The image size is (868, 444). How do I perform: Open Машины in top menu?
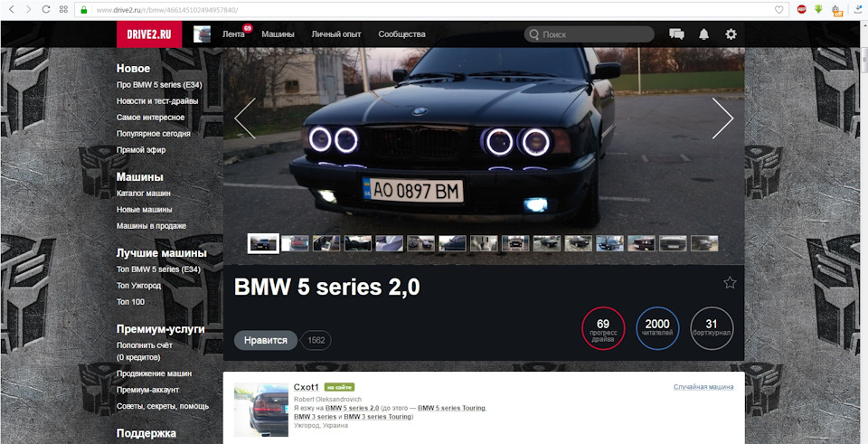pyautogui.click(x=278, y=34)
